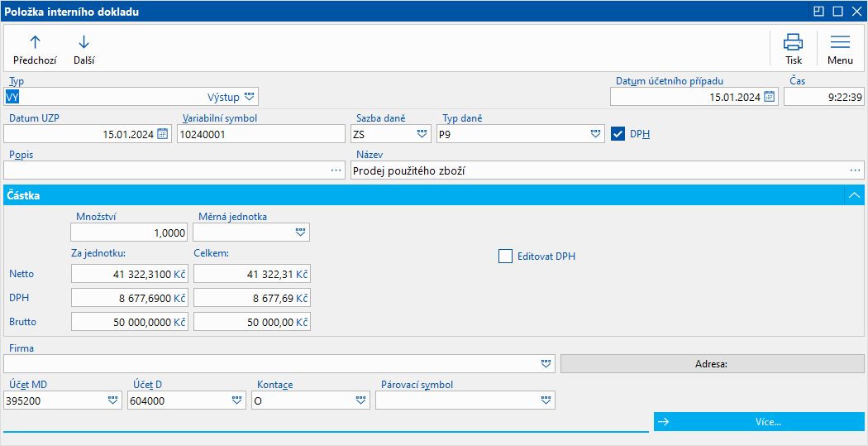Open the Firma dropdown

coord(546,363)
